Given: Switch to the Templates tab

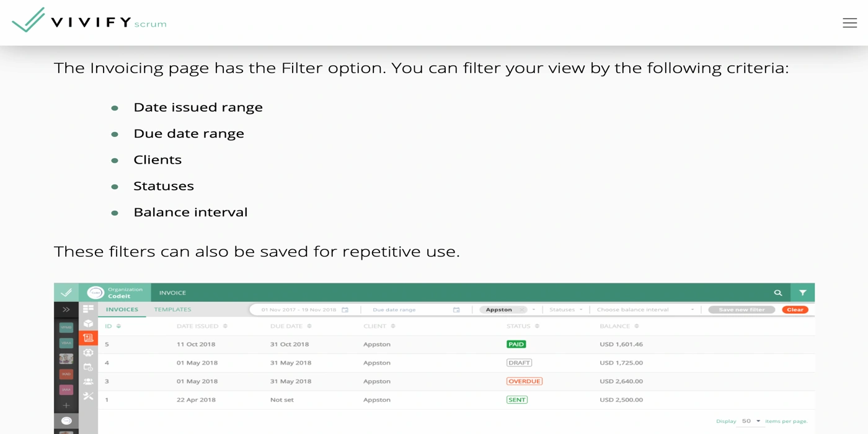Looking at the screenshot, I should pyautogui.click(x=172, y=309).
